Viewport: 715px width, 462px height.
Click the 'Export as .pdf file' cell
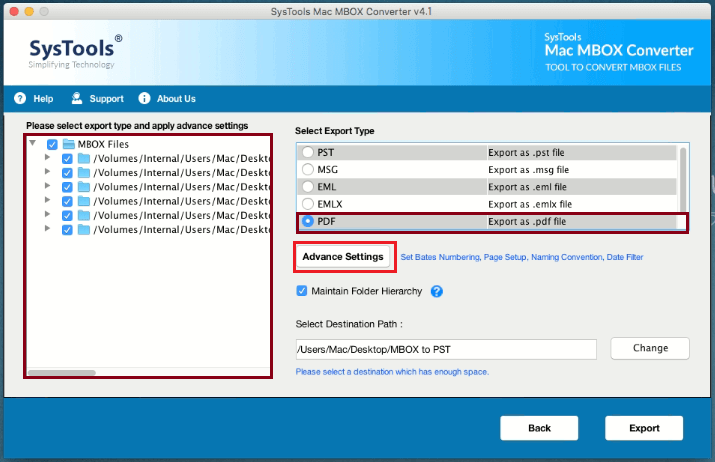pos(582,222)
